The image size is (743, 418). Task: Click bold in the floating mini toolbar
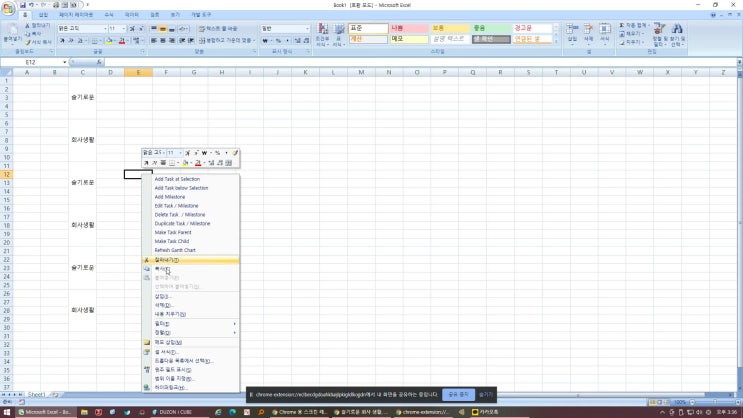pos(146,163)
